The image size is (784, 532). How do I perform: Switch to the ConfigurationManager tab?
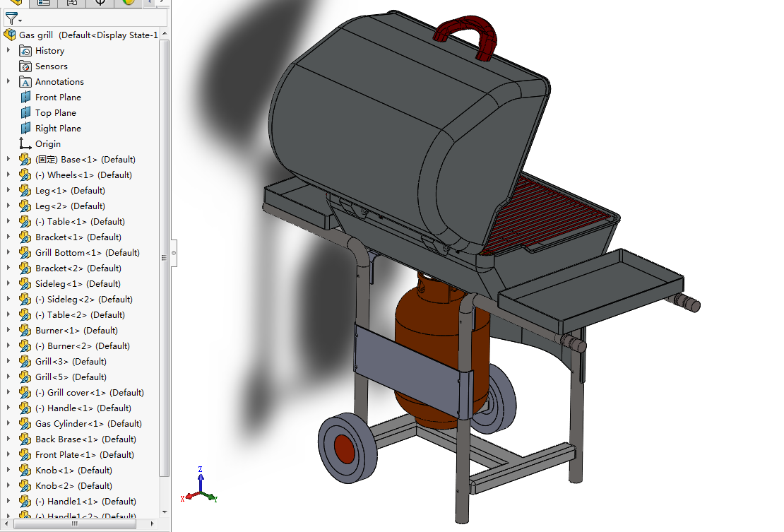click(71, 4)
